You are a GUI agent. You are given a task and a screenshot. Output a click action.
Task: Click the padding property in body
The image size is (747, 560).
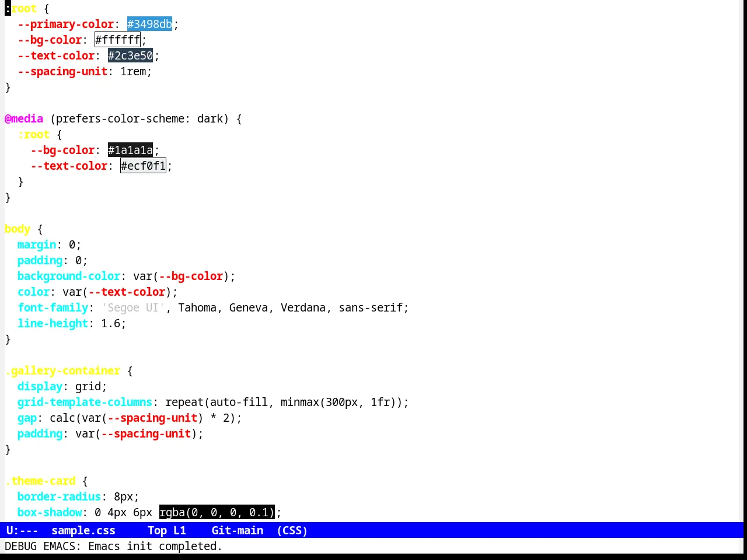(40, 260)
